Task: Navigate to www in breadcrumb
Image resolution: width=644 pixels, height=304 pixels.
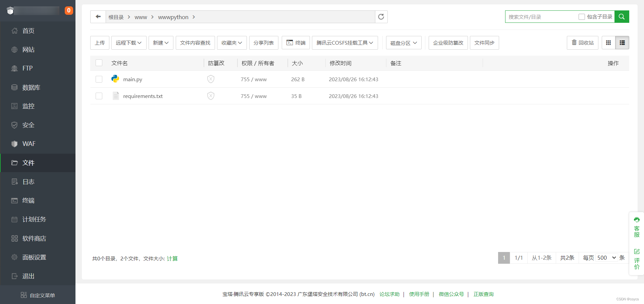Action: pyautogui.click(x=141, y=17)
